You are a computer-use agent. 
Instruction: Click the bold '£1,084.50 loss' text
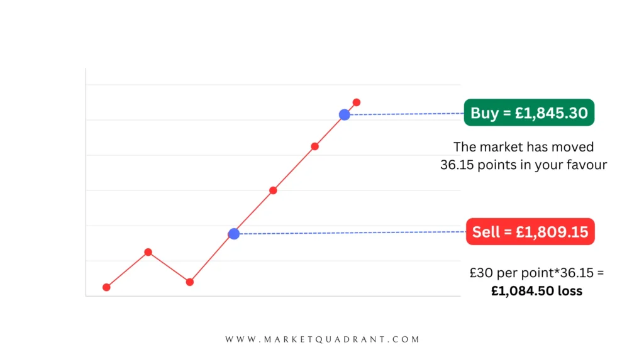[537, 291]
